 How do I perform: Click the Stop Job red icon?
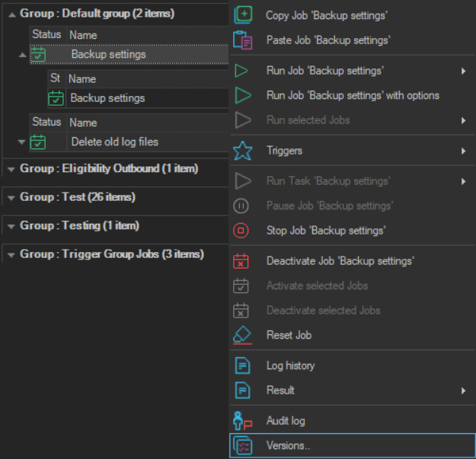coord(241,230)
